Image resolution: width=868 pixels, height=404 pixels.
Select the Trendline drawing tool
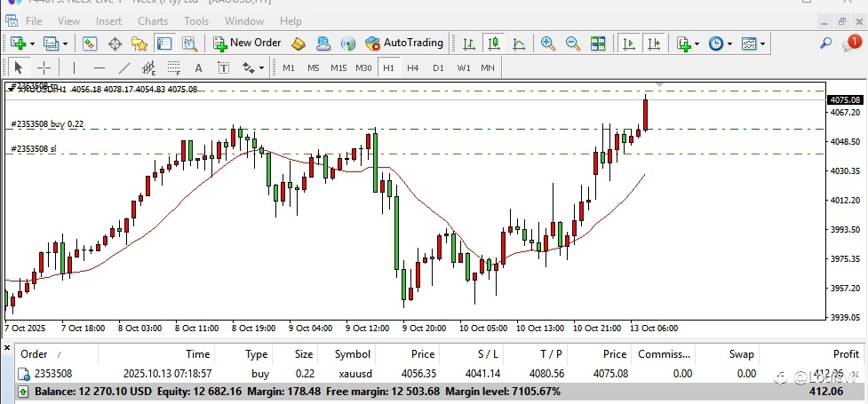pyautogui.click(x=124, y=68)
